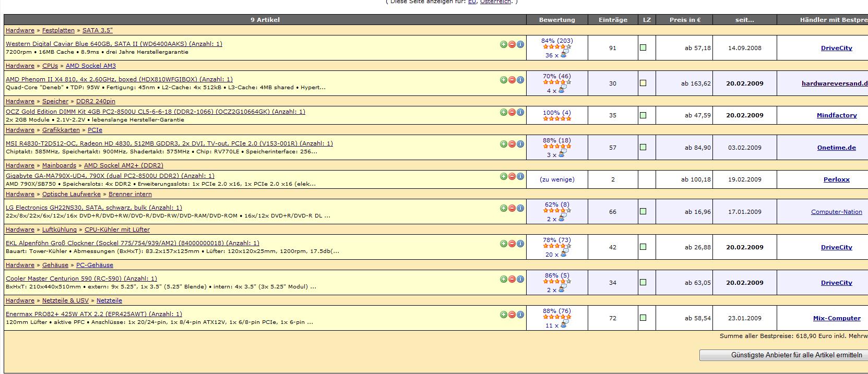Open the Brenner intern category link
Viewport: 868px width, 374px height.
130,194
